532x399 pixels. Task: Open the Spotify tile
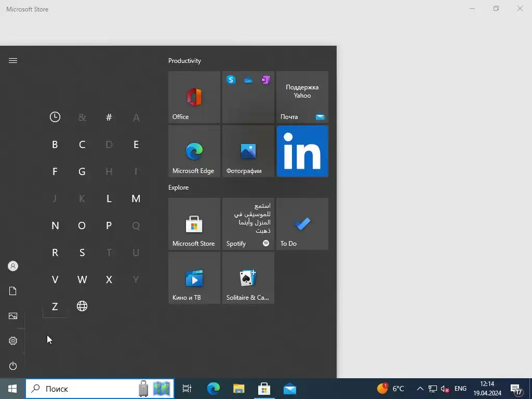tap(248, 224)
